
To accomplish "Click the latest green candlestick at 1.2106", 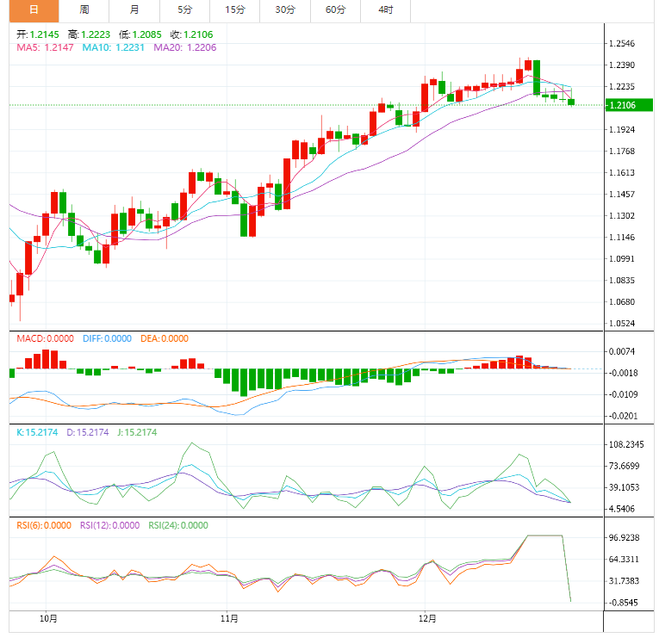I will (x=571, y=102).
